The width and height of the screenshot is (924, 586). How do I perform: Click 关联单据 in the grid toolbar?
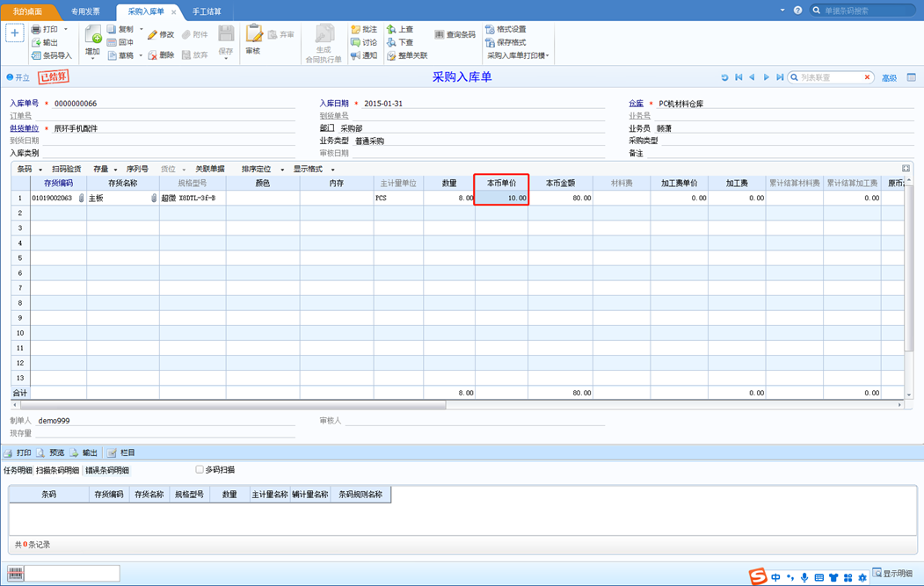click(210, 169)
